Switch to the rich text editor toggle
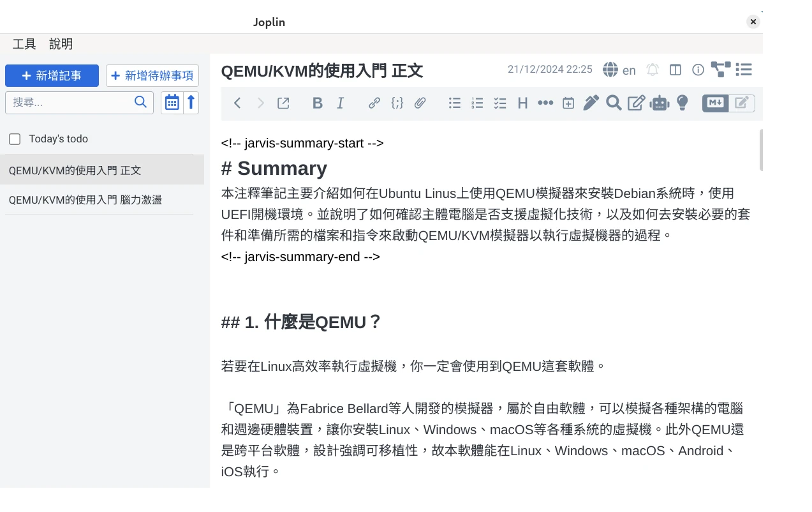The image size is (812, 512). click(740, 103)
